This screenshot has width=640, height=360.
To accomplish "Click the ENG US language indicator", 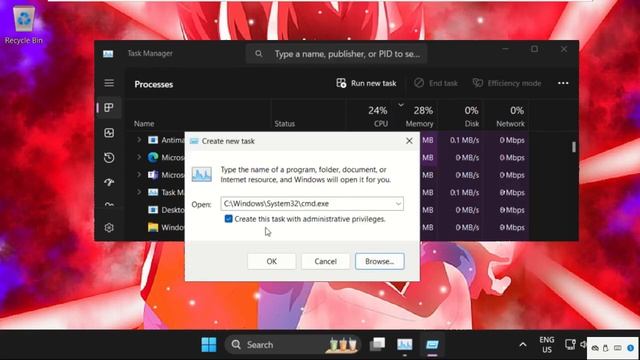I will pyautogui.click(x=547, y=344).
